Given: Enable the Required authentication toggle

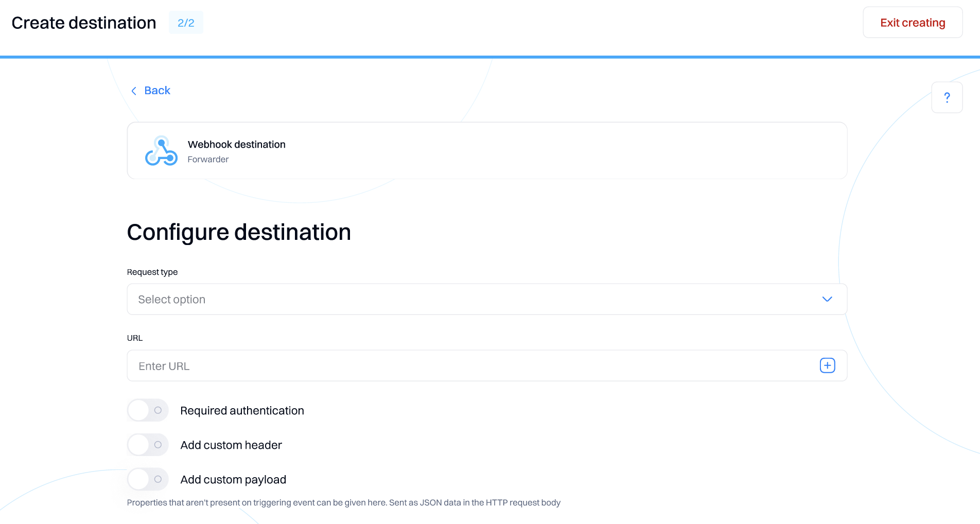Looking at the screenshot, I should (x=148, y=410).
